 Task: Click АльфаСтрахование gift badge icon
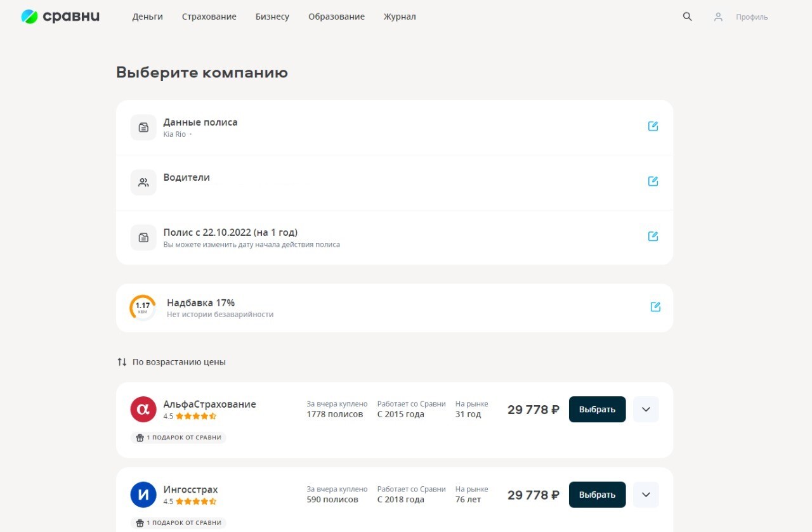click(x=140, y=438)
